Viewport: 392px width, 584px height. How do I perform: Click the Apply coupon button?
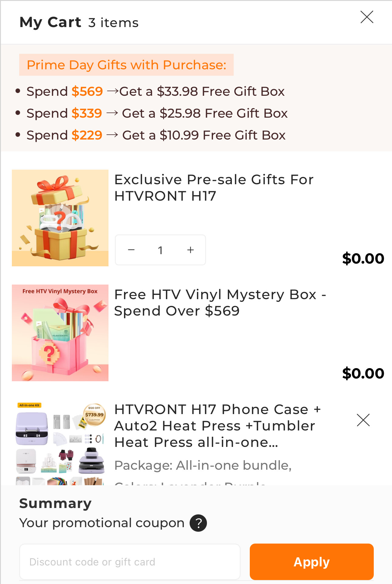point(311,562)
